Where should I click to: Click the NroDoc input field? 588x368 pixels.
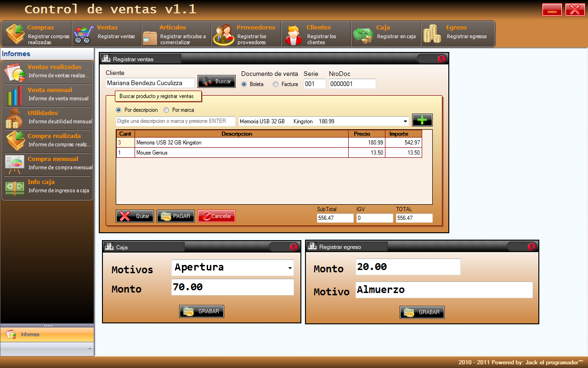352,84
